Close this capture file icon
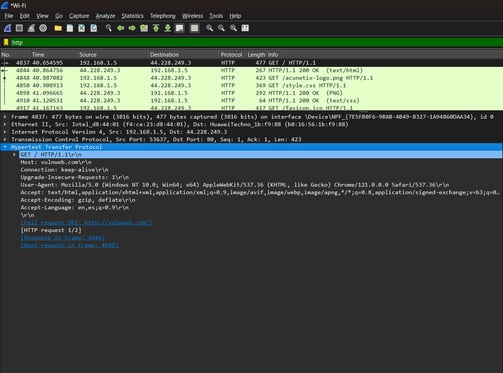503x373 pixels. tap(82, 28)
